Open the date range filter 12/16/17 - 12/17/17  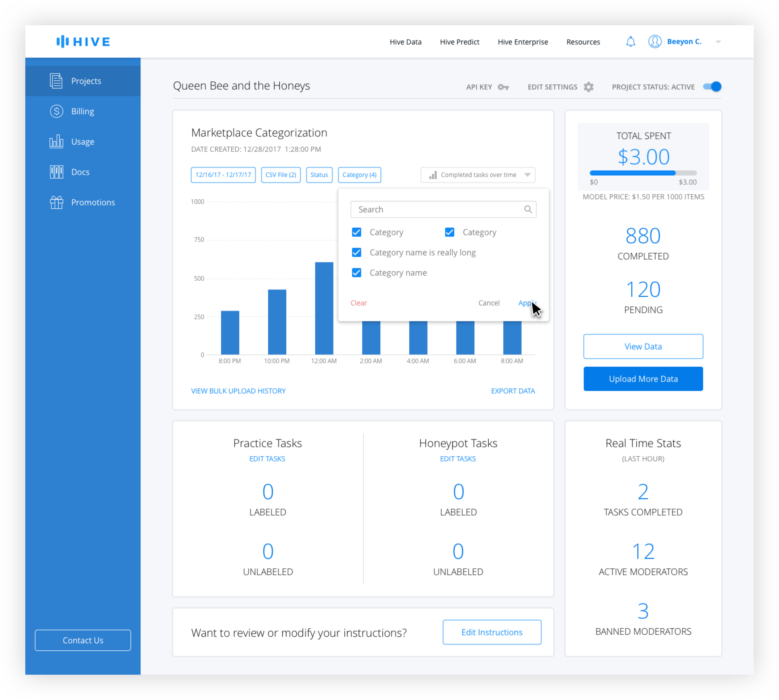click(223, 175)
